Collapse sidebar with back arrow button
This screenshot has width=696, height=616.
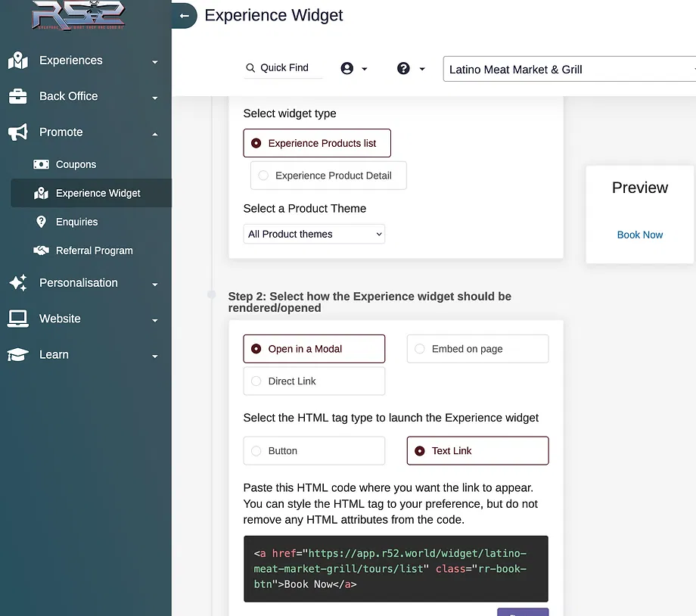coord(184,16)
